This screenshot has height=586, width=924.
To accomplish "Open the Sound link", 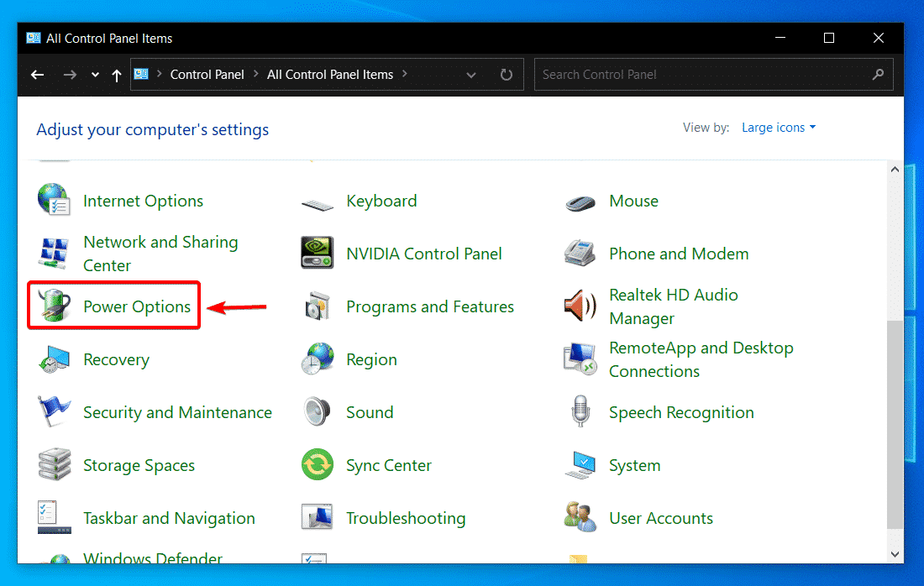I will [370, 412].
